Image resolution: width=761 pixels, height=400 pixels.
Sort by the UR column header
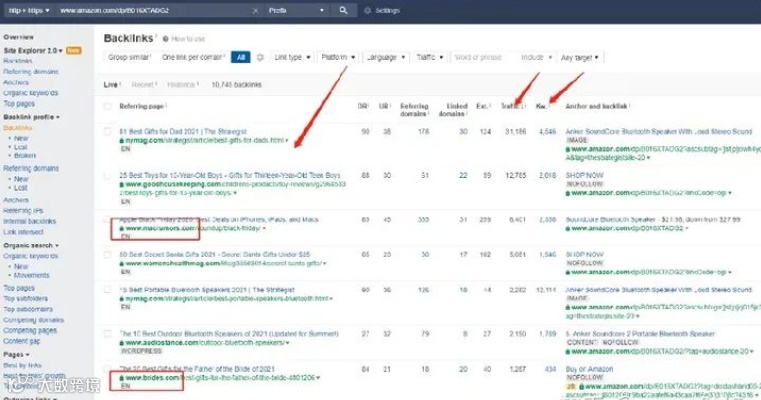click(x=384, y=106)
